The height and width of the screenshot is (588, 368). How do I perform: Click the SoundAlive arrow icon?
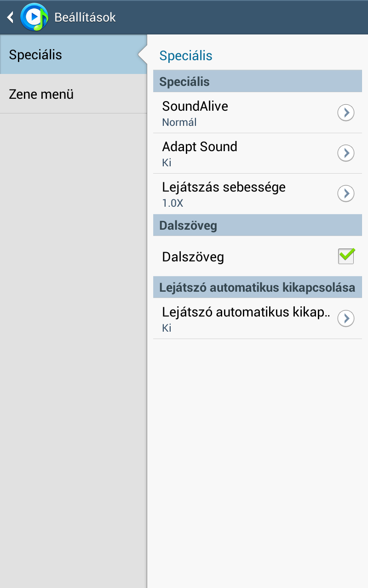tap(346, 113)
